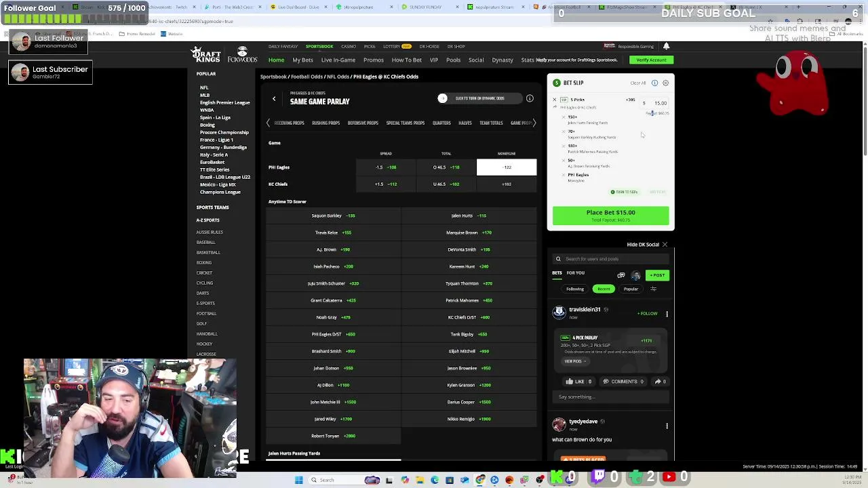The image size is (868, 488).
Task: Open Same Game Parlay info icon
Action: pyautogui.click(x=530, y=98)
